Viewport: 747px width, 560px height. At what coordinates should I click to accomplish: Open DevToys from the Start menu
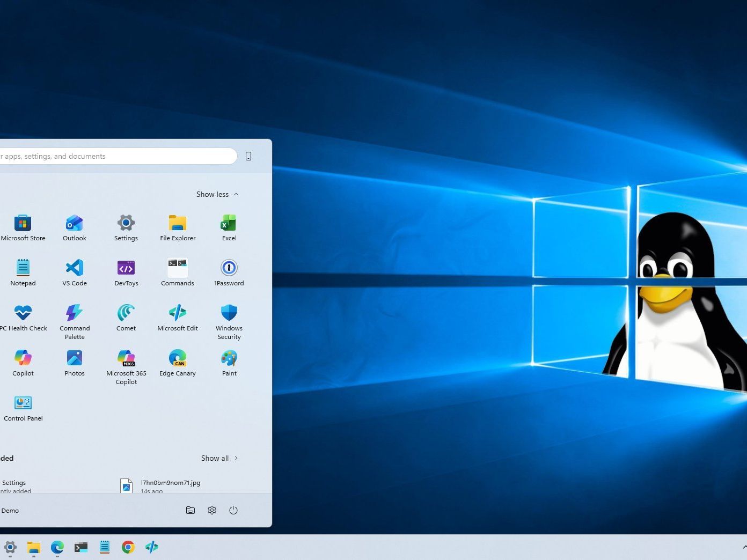pos(126,268)
